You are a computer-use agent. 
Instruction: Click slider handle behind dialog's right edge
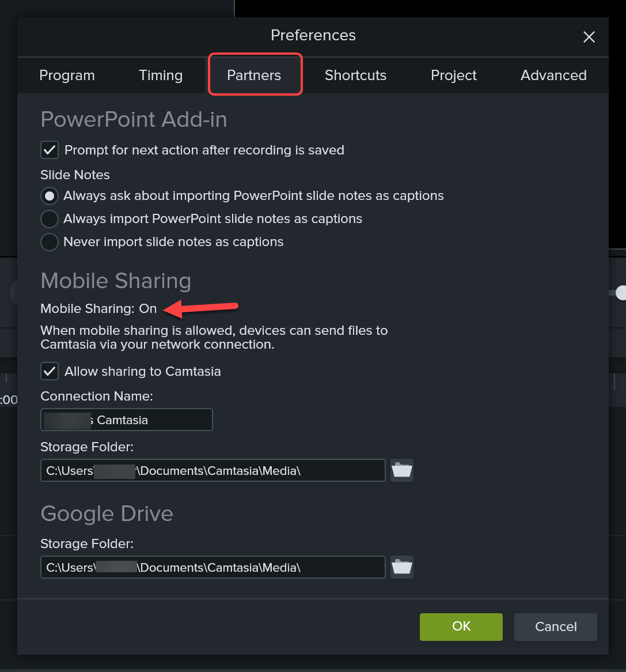(620, 293)
